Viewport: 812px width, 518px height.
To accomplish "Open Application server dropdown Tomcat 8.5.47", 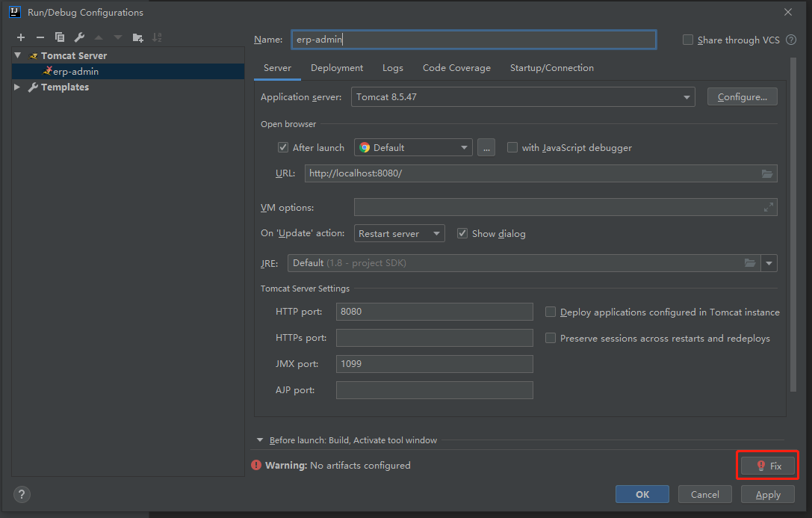I will tap(523, 97).
